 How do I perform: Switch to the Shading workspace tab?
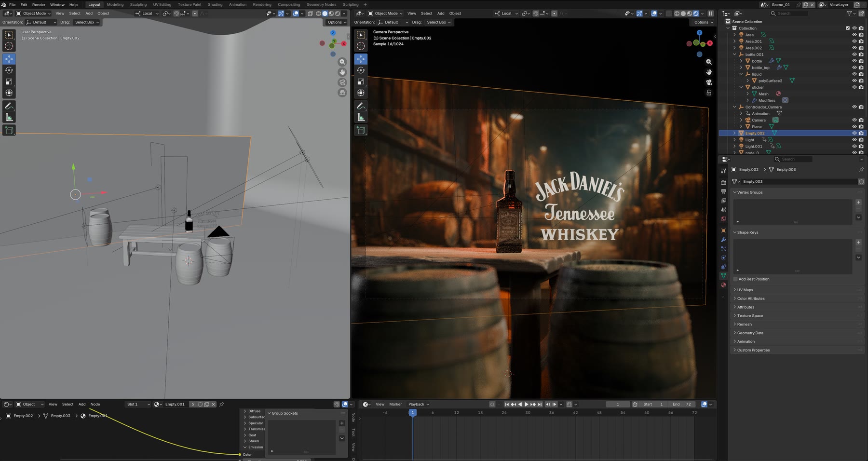(215, 5)
